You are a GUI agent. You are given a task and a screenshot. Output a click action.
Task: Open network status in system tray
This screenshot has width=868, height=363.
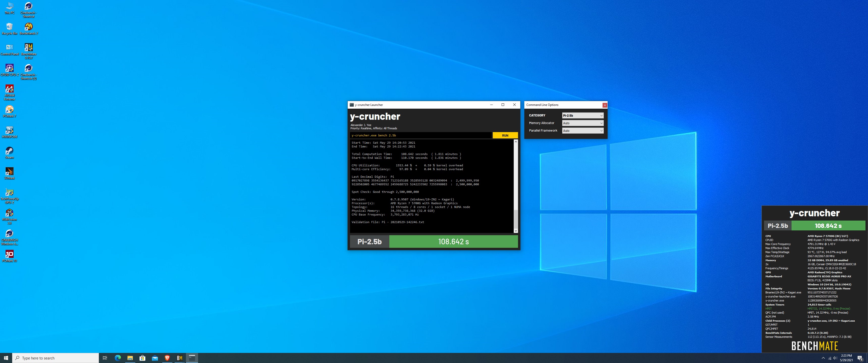click(x=830, y=358)
